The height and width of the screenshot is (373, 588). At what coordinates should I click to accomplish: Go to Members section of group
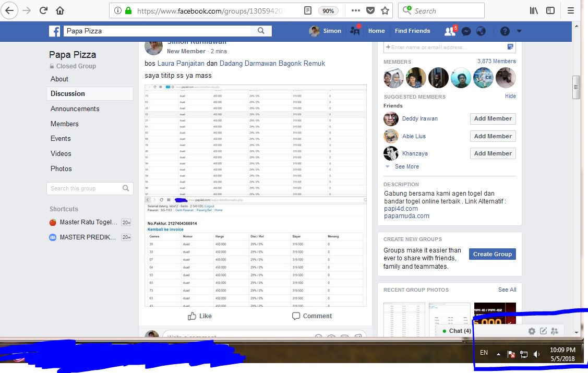[64, 124]
